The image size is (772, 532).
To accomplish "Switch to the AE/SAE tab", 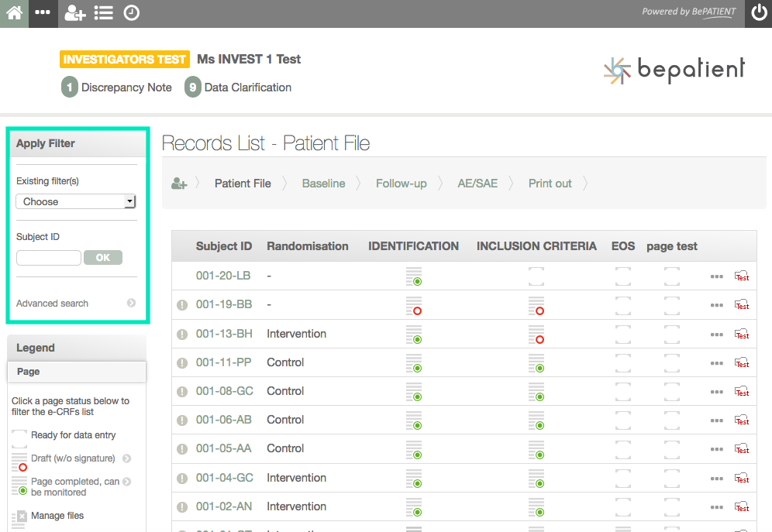I will (x=477, y=184).
